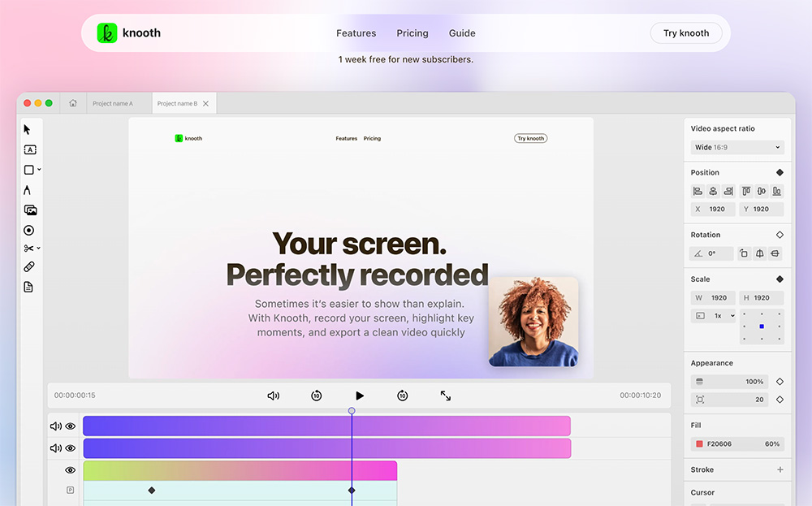Viewport: 812px width, 506px height.
Task: Hide the second timeline track
Action: (x=71, y=448)
